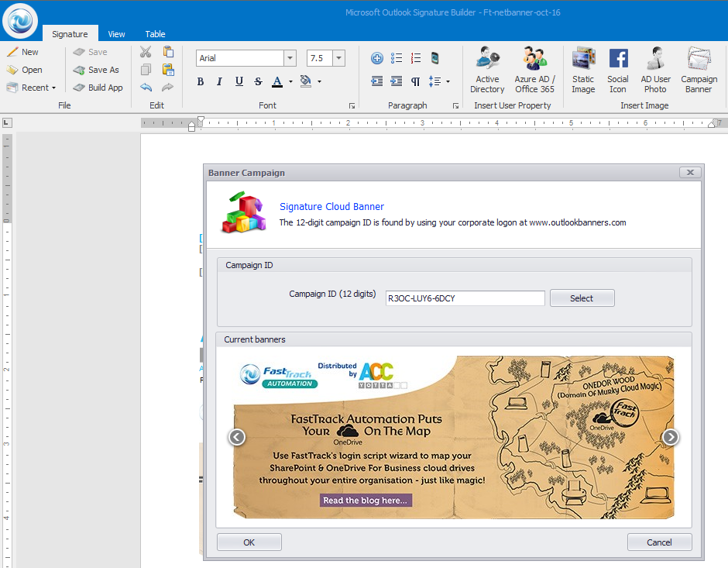Cut the selection with the scissors icon
This screenshot has height=568, width=728.
pyautogui.click(x=146, y=52)
